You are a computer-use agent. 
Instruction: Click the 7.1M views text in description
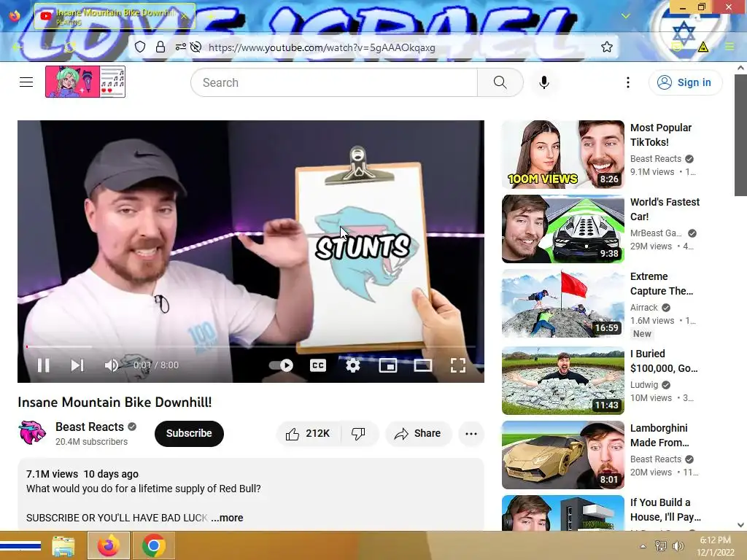click(52, 474)
